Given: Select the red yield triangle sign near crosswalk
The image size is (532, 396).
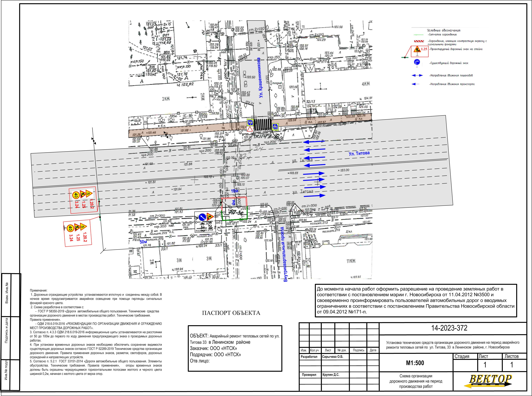Looking at the screenshot, I should (250, 129).
